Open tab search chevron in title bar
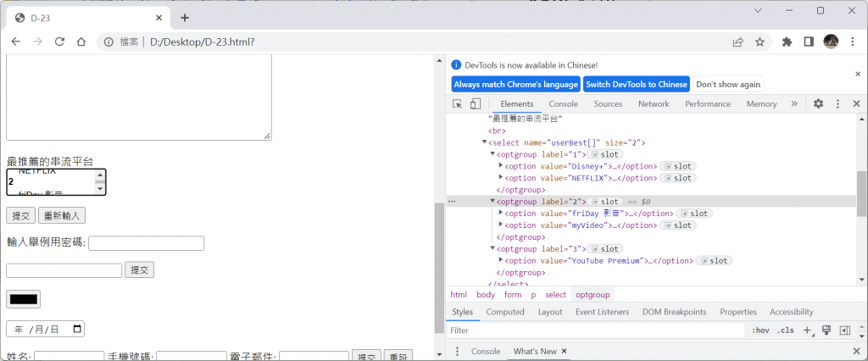The height and width of the screenshot is (361, 868). (x=759, y=10)
